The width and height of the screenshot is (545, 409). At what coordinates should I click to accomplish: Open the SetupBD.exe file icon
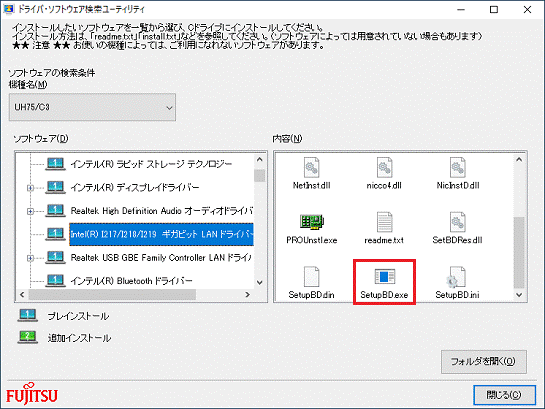384,277
